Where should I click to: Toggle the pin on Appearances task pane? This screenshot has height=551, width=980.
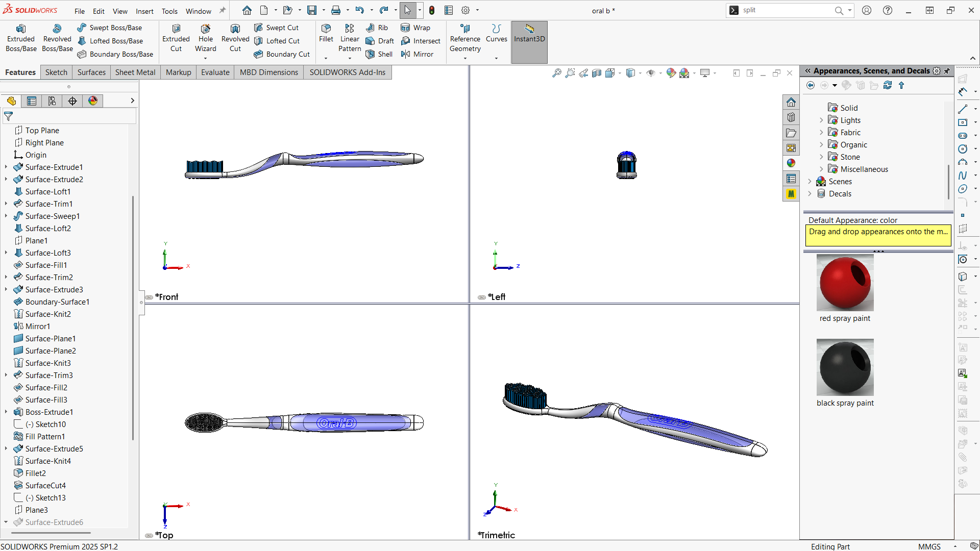tap(947, 71)
